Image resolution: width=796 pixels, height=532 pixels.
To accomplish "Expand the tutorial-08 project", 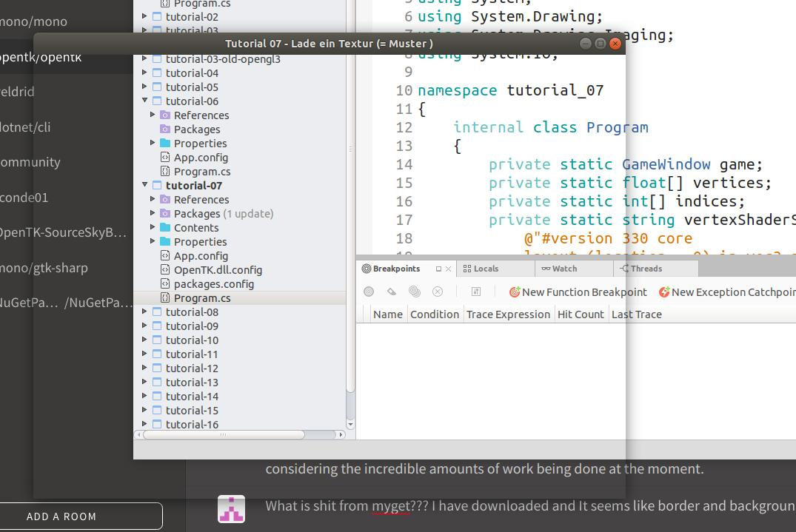I will [x=145, y=312].
